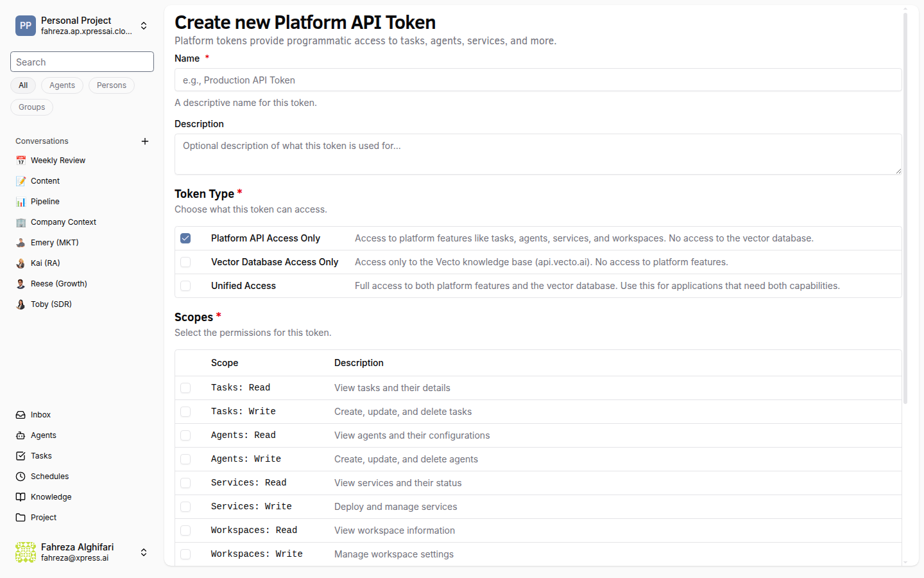Open the Inbox tray icon

21,415
